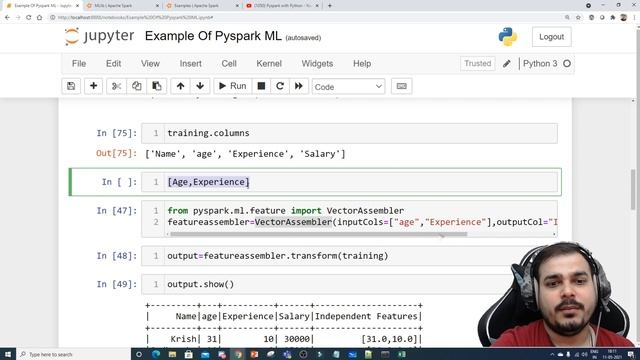Open the Insert menu
This screenshot has height=360, width=640.
pyautogui.click(x=191, y=64)
